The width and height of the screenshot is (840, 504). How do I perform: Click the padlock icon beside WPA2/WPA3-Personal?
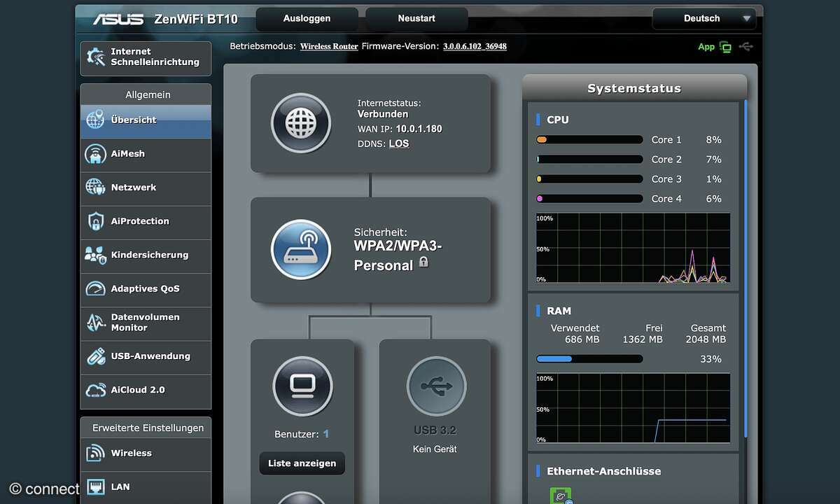tap(423, 262)
